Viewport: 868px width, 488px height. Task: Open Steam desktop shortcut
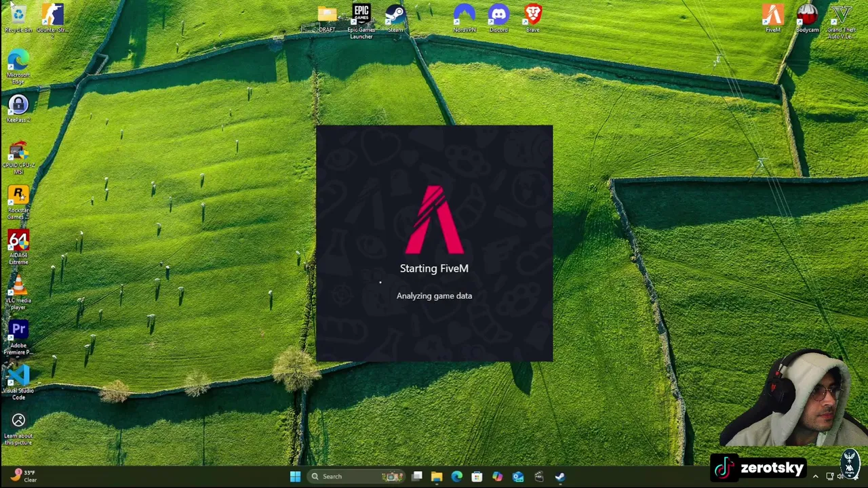(395, 18)
